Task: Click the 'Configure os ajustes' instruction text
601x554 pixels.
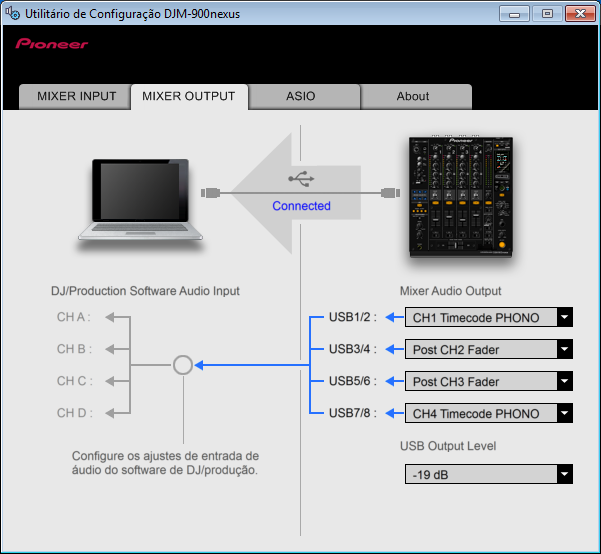Action: click(165, 463)
